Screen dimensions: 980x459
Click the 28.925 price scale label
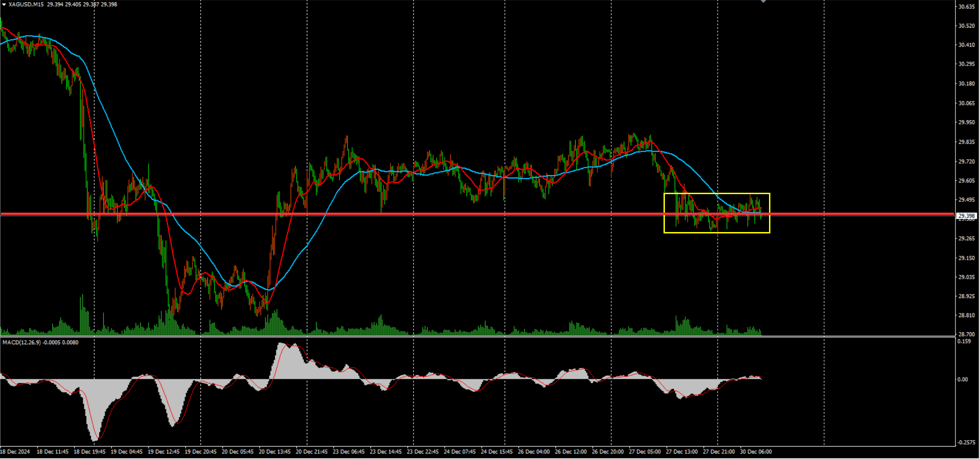967,296
